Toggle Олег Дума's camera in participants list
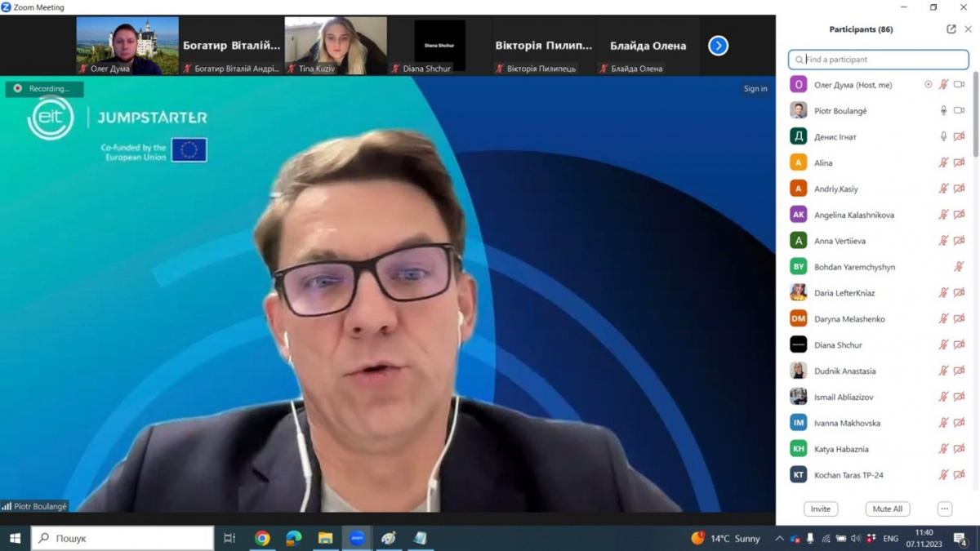 959,85
